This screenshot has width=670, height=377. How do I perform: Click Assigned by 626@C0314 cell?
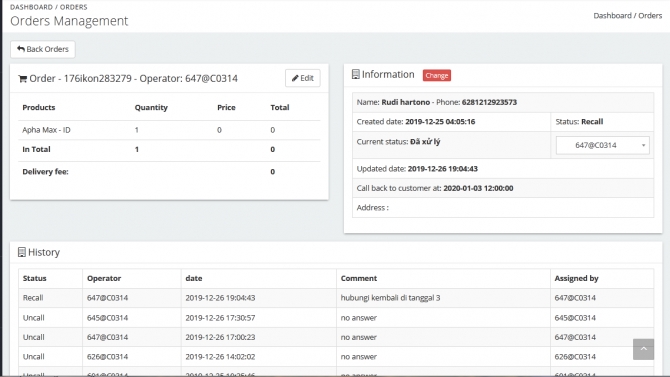point(575,357)
